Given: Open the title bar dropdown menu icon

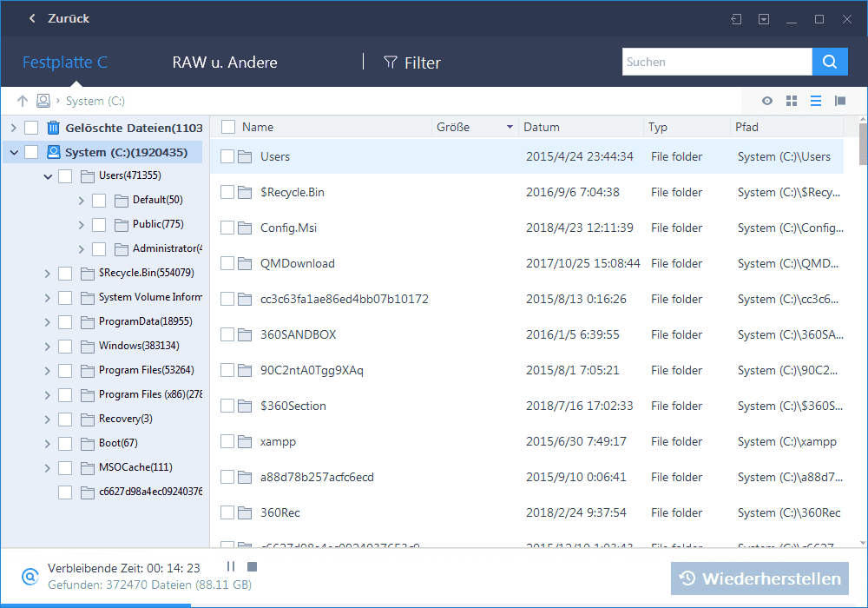Looking at the screenshot, I should 764,18.
